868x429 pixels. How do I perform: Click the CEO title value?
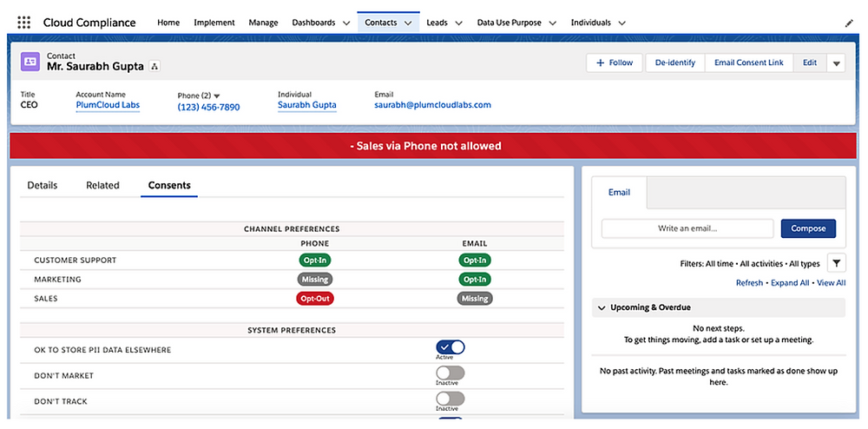click(x=30, y=104)
